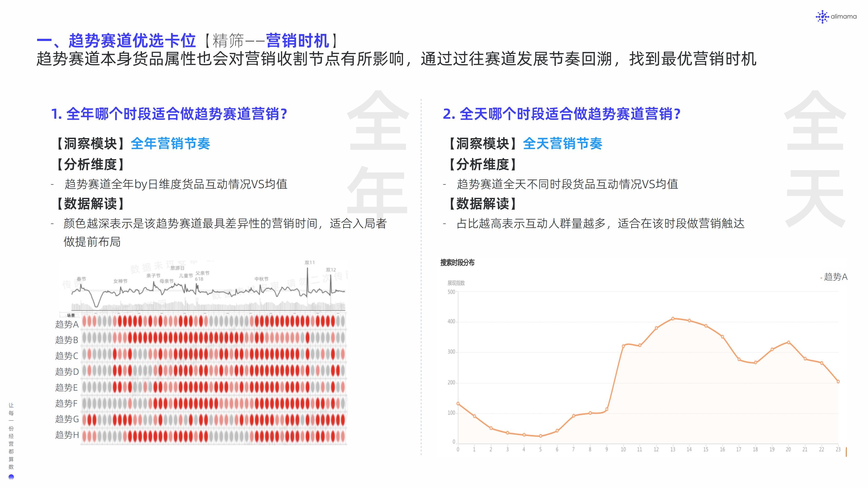Screen dimensions: 868x488
Task: Click the blue dot below the vertical slogan
Action: [11, 477]
